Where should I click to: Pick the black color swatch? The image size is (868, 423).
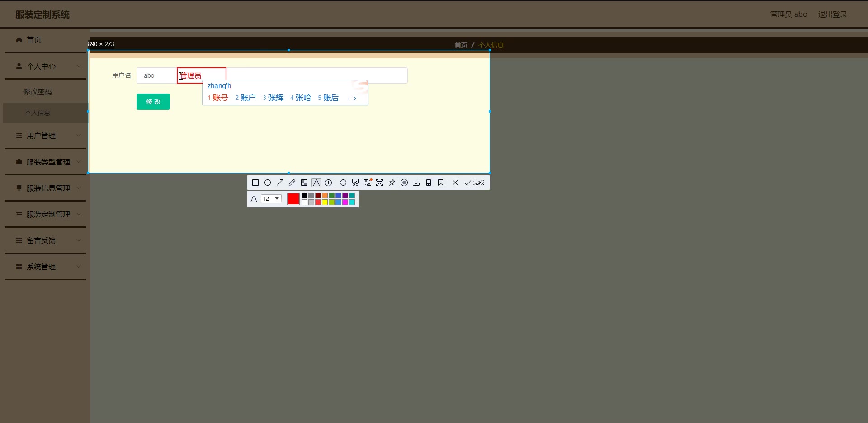(x=305, y=196)
